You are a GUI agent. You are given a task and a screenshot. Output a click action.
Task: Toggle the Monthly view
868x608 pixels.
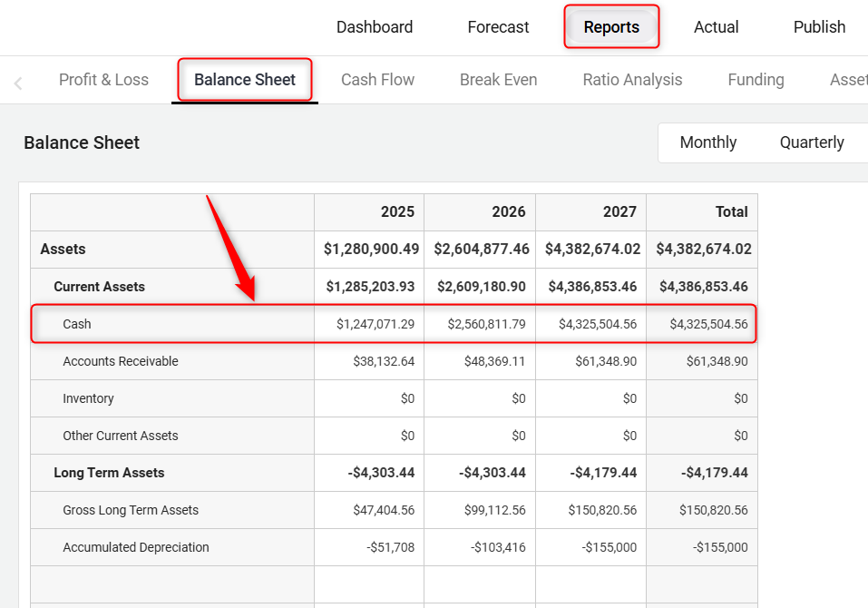(707, 142)
